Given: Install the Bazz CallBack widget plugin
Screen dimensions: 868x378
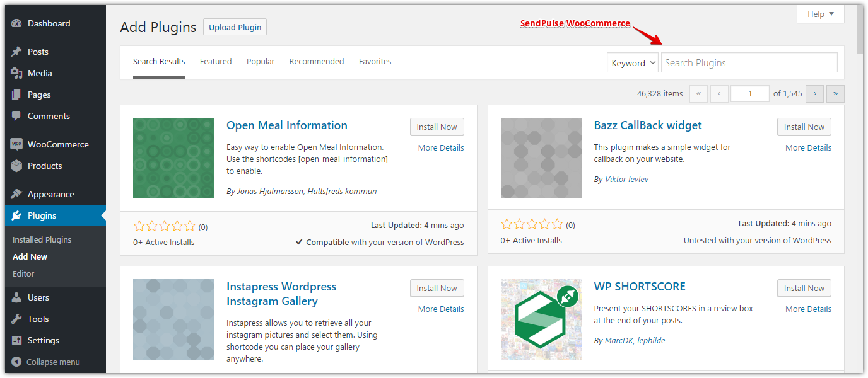Looking at the screenshot, I should click(804, 127).
